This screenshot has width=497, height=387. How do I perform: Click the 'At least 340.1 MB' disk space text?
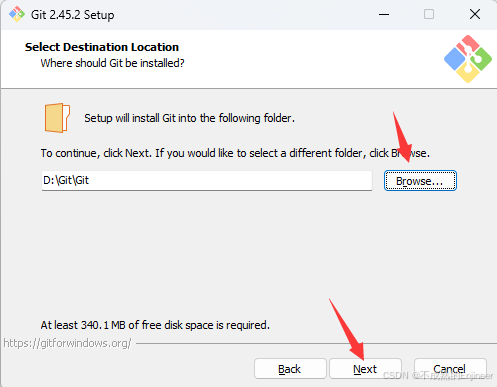point(155,325)
